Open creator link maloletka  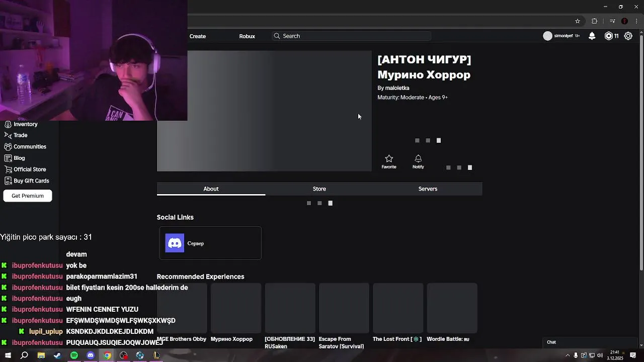tap(397, 88)
